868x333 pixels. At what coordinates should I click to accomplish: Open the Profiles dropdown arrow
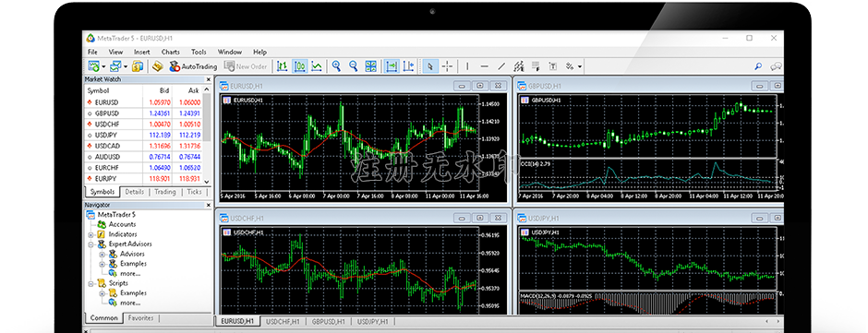click(126, 67)
